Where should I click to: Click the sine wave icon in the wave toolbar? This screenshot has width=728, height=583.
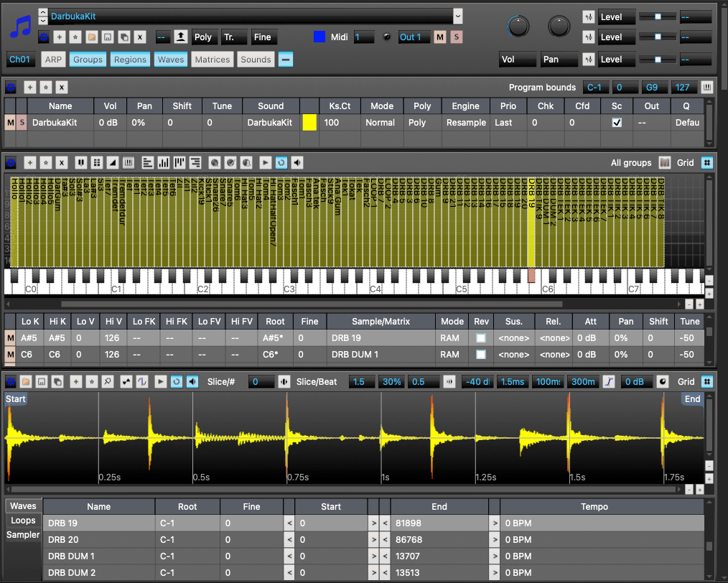coord(142,381)
